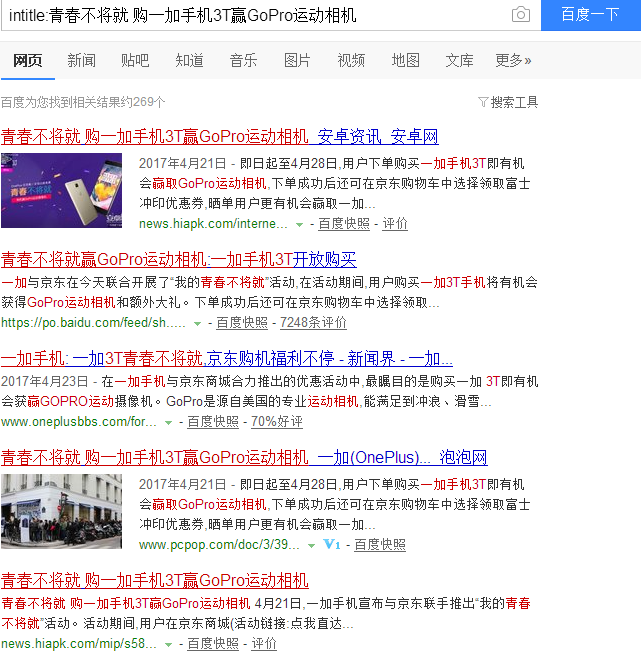641x663 pixels.
Task: Click the 百度为您找到相关结果约269个 count text
Action: [x=83, y=102]
